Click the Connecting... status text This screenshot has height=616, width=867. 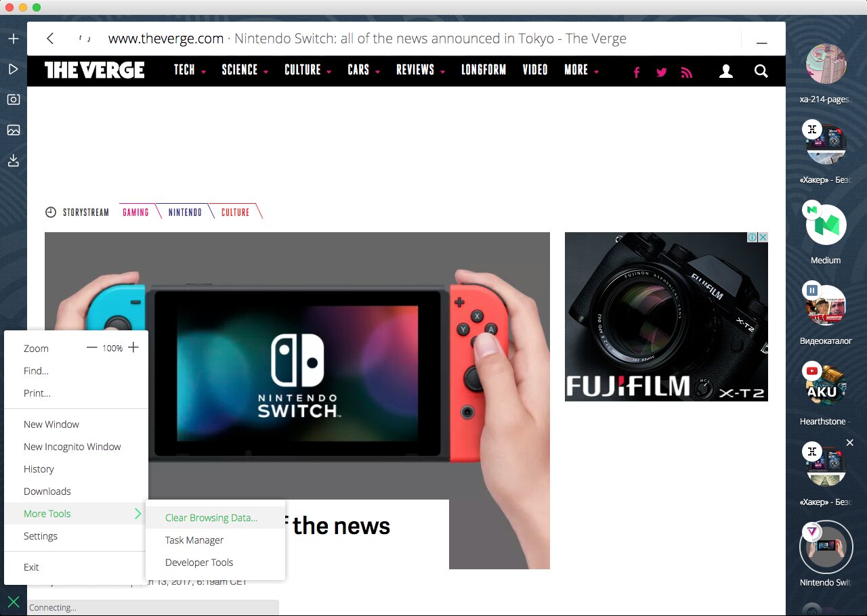[53, 608]
